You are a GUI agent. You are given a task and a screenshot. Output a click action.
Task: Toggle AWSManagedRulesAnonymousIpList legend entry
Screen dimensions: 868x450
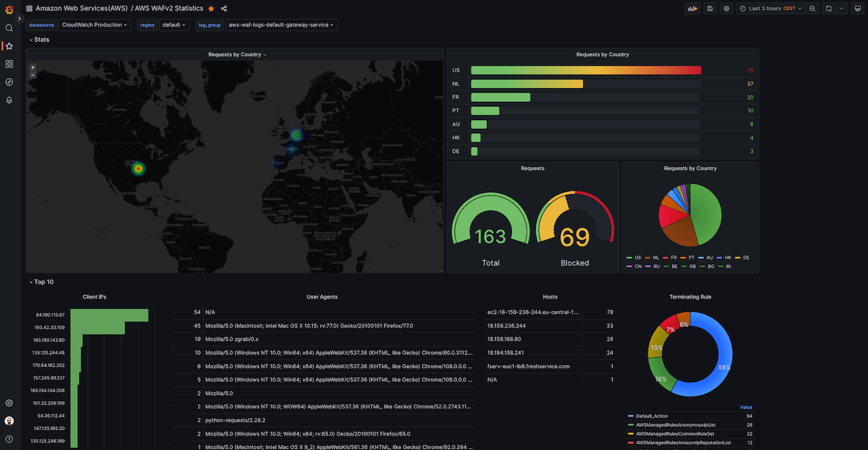point(671,425)
